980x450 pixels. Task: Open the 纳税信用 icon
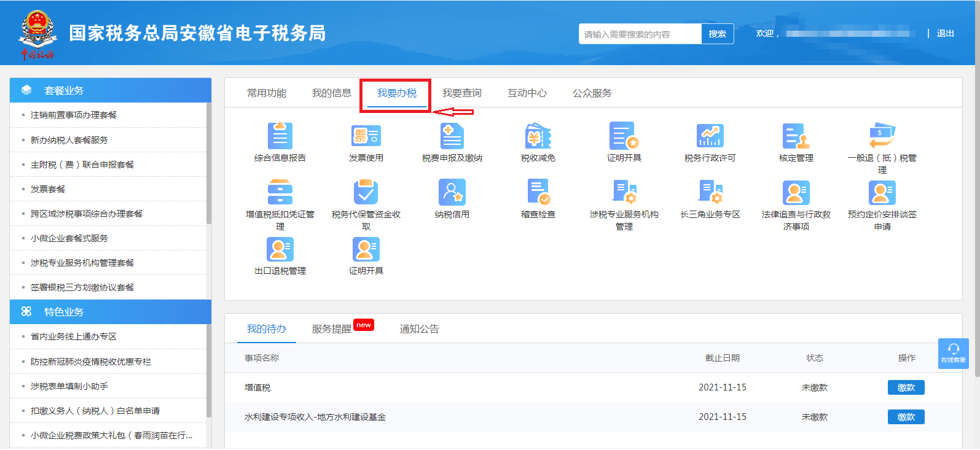click(x=452, y=192)
